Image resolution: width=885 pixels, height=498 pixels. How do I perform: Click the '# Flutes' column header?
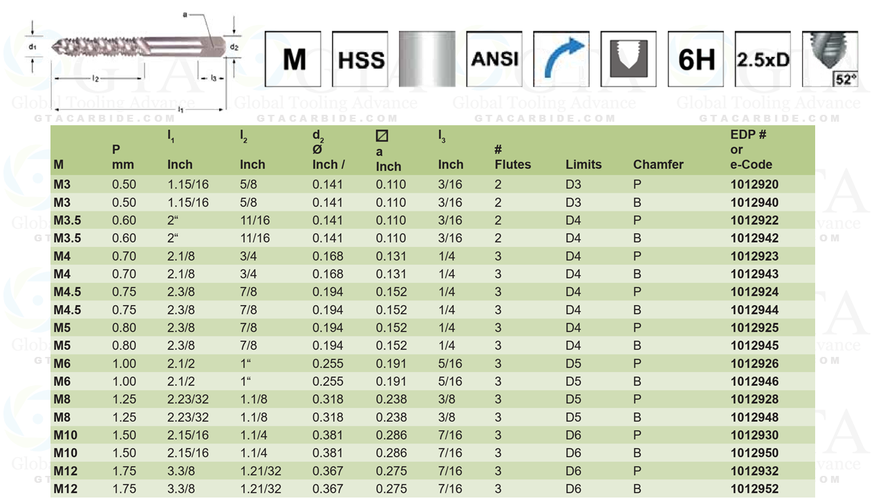(512, 157)
